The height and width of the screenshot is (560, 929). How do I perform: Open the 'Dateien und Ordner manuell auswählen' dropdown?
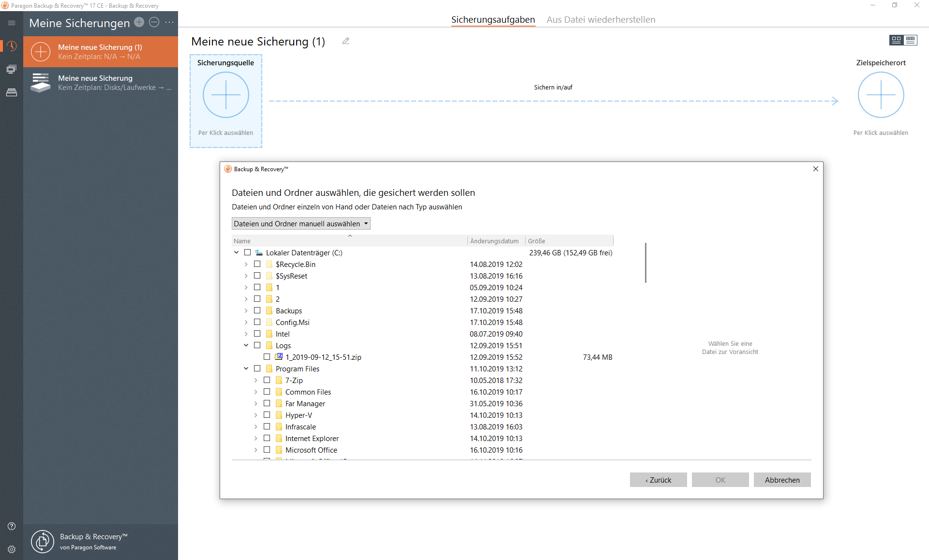click(301, 223)
